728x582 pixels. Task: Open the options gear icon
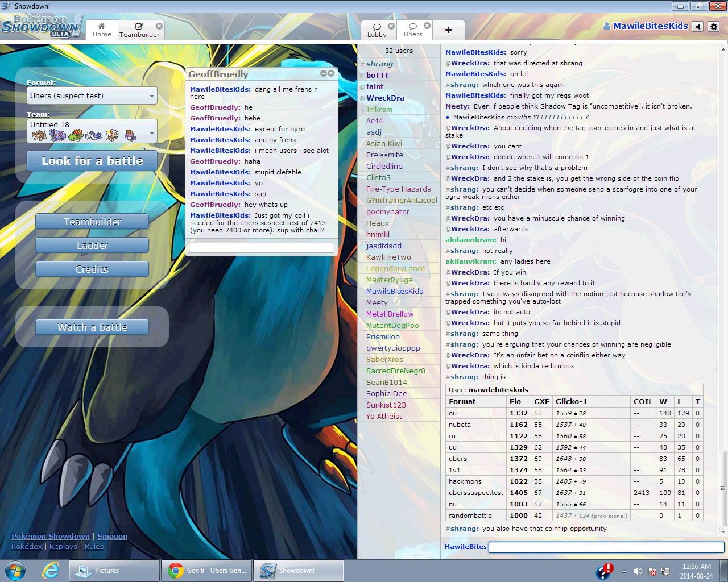pos(714,27)
